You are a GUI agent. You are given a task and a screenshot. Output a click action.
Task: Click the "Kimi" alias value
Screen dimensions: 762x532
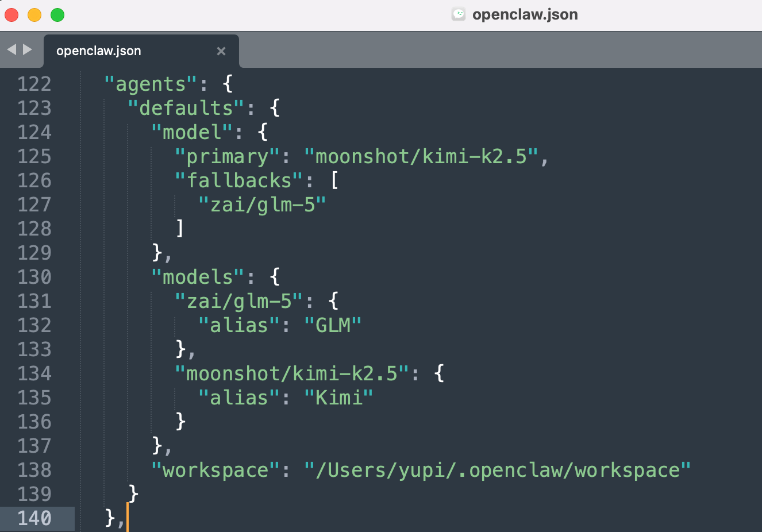point(339,398)
